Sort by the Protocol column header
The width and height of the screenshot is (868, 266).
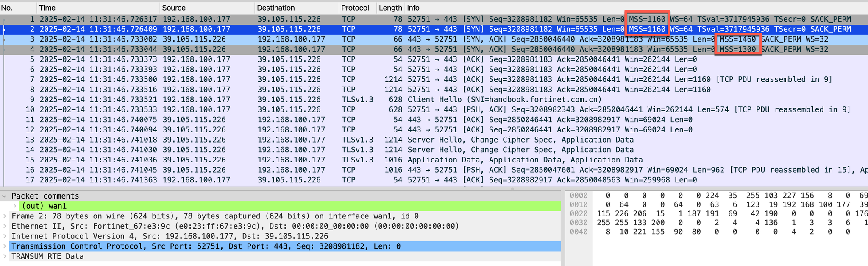coord(358,8)
